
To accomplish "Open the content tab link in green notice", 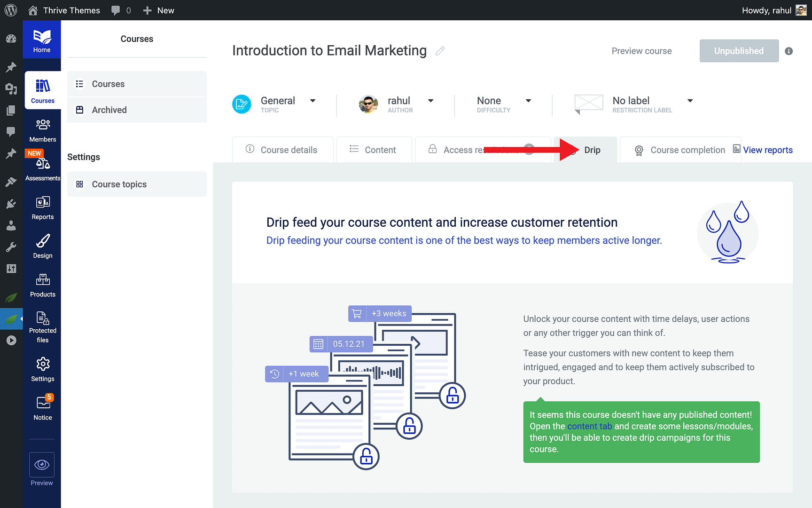I will click(590, 426).
